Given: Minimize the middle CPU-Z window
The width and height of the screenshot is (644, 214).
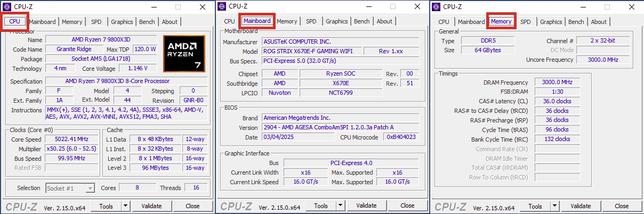Looking at the screenshot, I should (368, 6).
